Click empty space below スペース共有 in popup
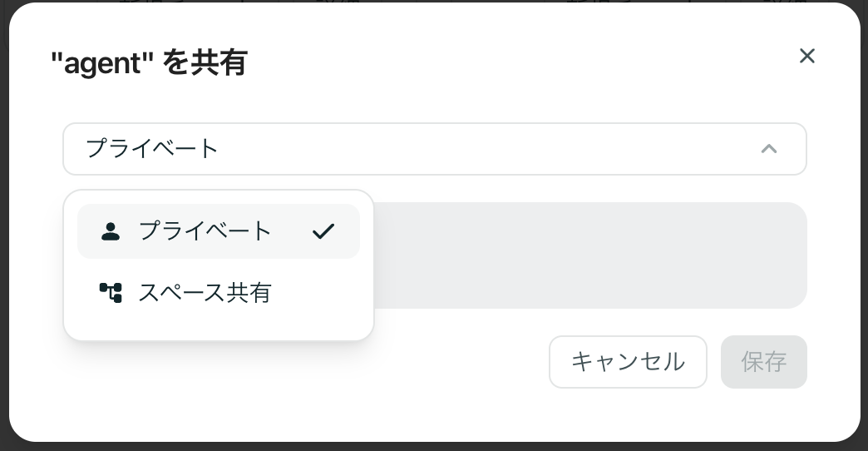The width and height of the screenshot is (868, 451). tap(218, 327)
